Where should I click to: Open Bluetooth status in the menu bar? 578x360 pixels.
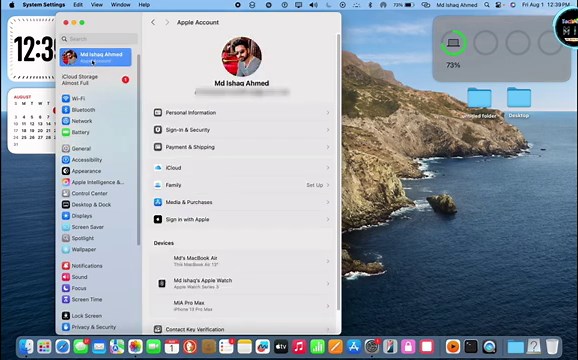click(370, 5)
